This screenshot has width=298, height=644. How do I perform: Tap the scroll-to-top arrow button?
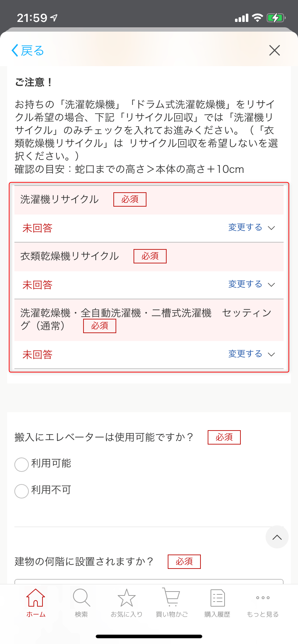tap(277, 537)
